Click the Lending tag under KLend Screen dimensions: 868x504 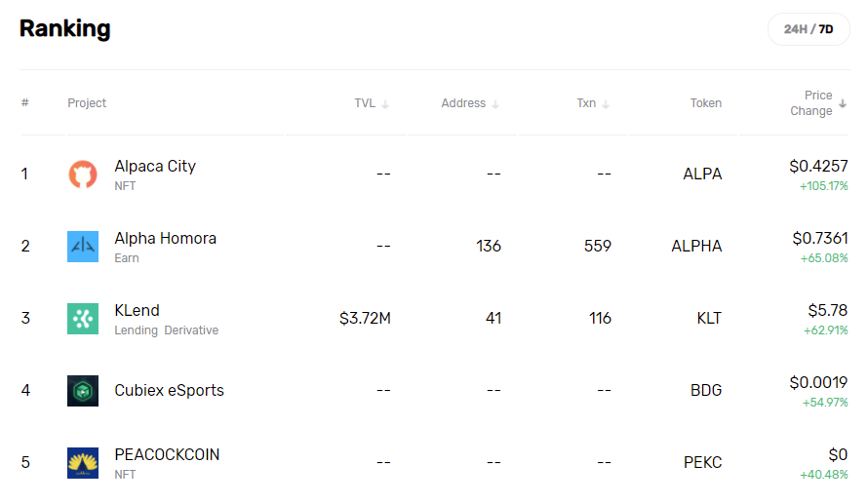137,330
